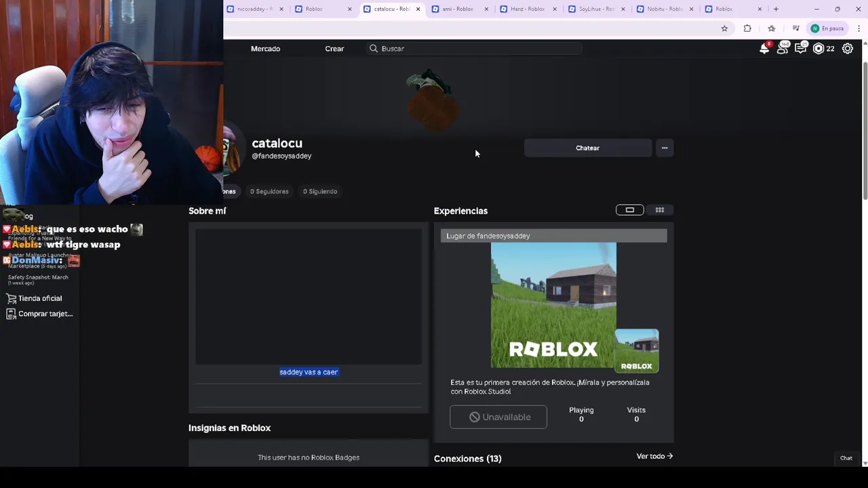Screen dimensions: 868x488
Task: Open the Roblox settings gear
Action: pyautogui.click(x=848, y=49)
